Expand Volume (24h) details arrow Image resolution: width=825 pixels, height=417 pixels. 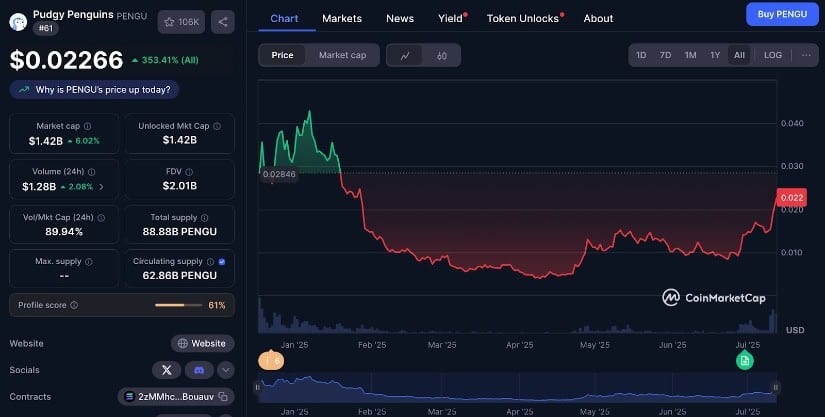102,187
